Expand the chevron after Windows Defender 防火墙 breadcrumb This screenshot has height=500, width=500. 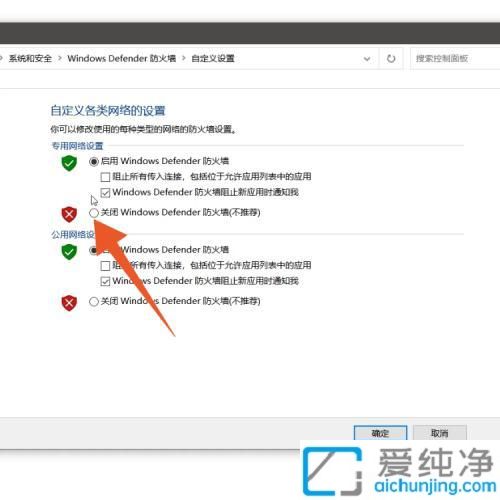point(184,59)
